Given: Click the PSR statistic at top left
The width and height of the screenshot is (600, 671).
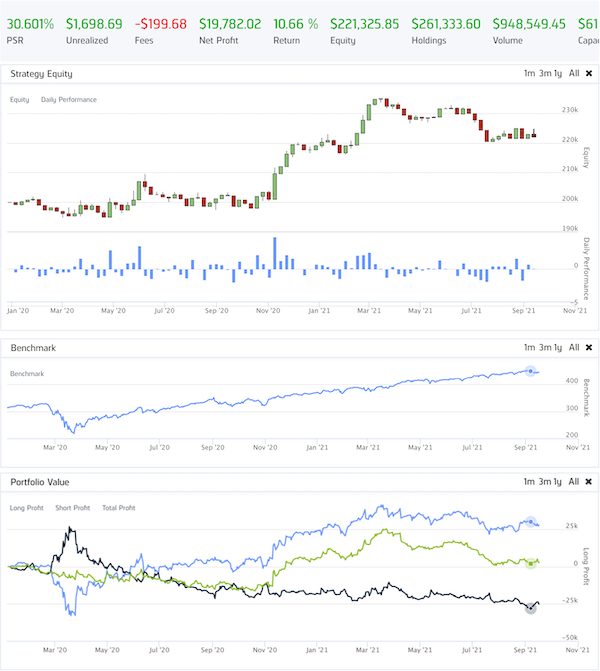Looking at the screenshot, I should click(x=30, y=23).
